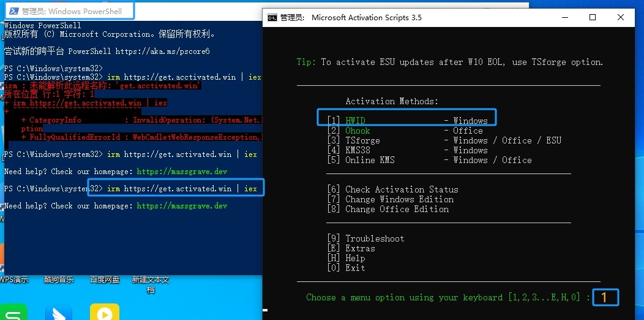Click the Choose a menu option prompt text
Image resolution: width=644 pixels, height=320 pixels.
pyautogui.click(x=449, y=297)
